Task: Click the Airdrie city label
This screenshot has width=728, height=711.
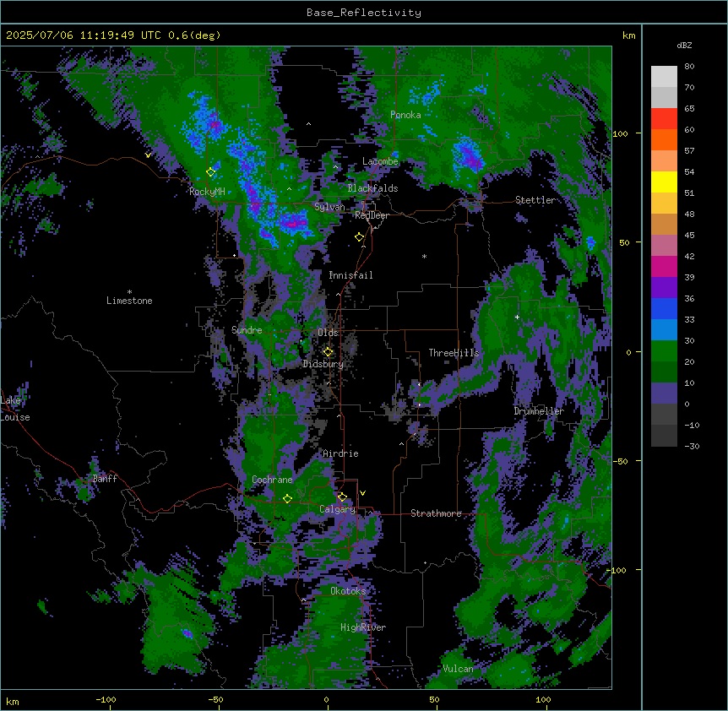Action: coord(341,453)
